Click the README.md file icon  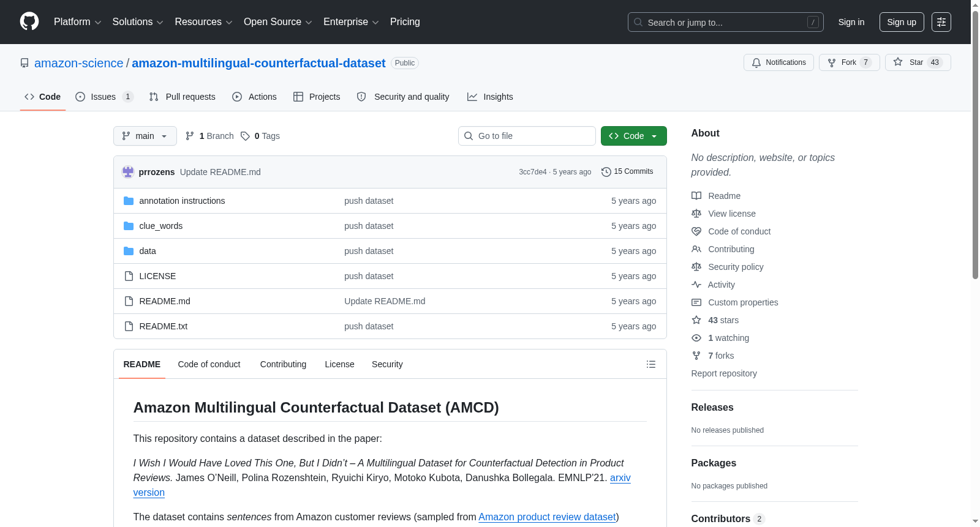coord(129,301)
